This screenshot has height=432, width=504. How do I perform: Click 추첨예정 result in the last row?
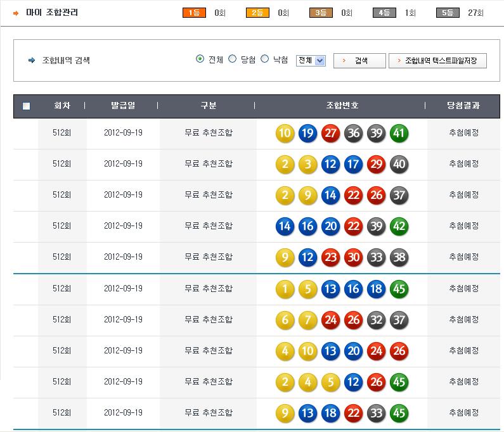pyautogui.click(x=463, y=413)
